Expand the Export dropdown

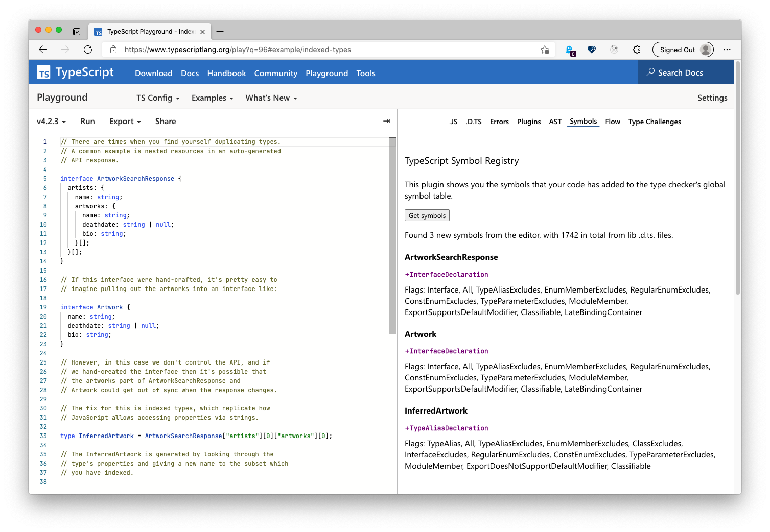(125, 122)
